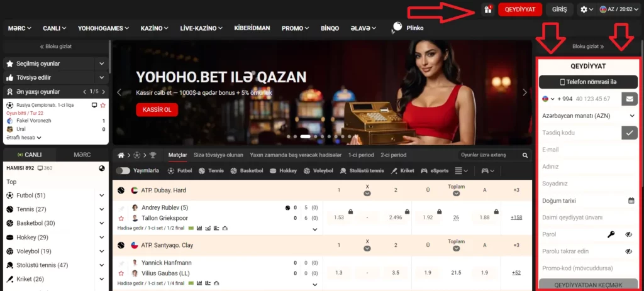This screenshot has height=291, width=644.
Task: Pin the Yannick Hanfmann match
Action: pyautogui.click(x=121, y=263)
